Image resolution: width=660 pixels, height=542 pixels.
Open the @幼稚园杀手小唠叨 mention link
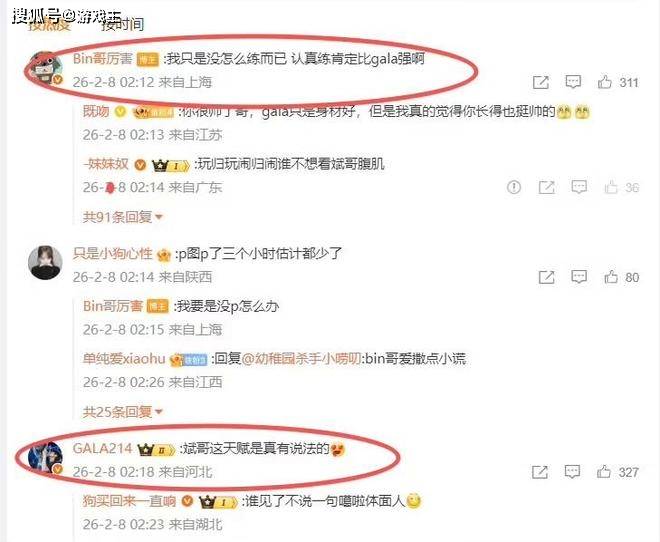[301, 359]
